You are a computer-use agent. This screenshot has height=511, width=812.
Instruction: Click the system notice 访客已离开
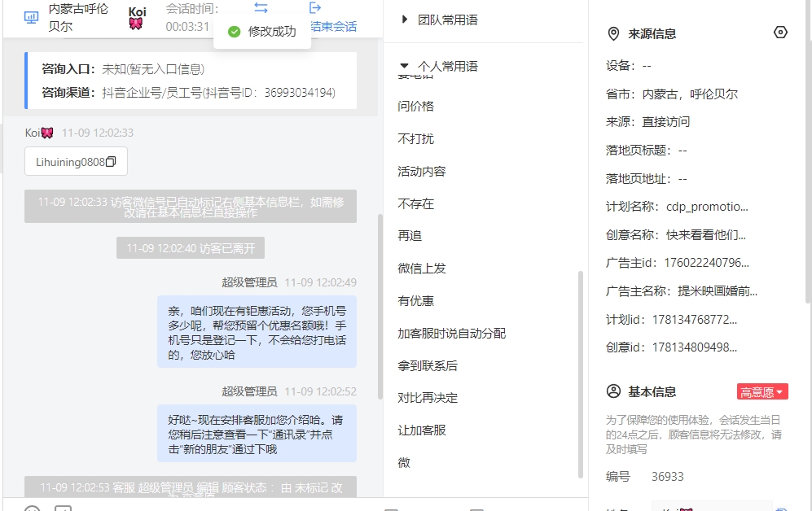point(191,247)
